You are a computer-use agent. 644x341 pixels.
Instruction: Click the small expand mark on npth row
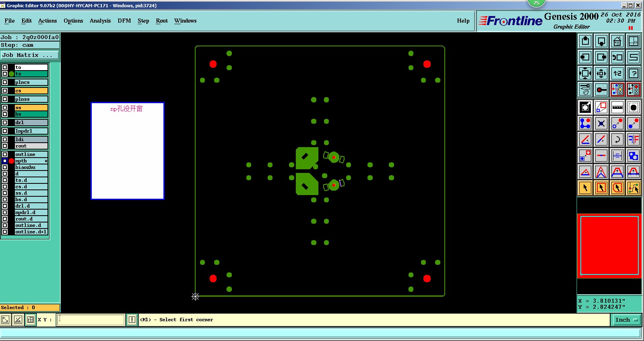pyautogui.click(x=46, y=161)
